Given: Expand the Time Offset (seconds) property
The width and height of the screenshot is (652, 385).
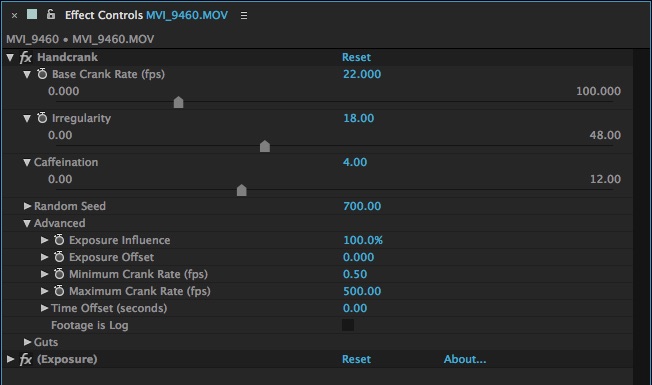Looking at the screenshot, I should point(44,308).
